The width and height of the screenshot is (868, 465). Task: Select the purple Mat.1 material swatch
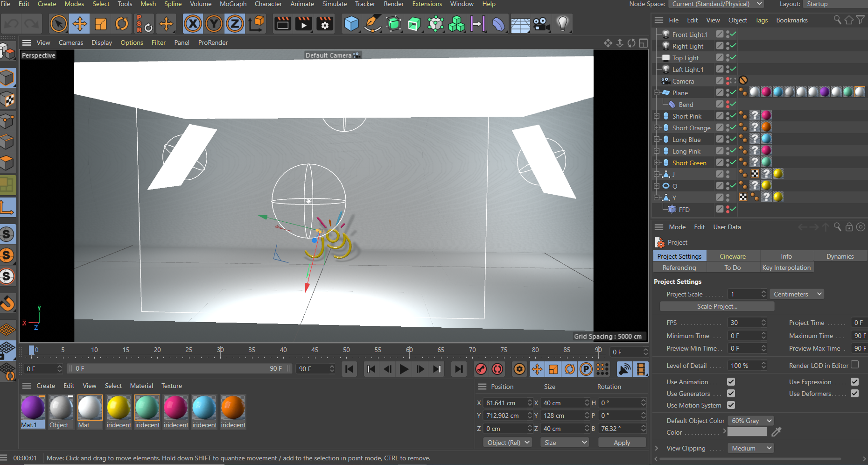pyautogui.click(x=33, y=408)
